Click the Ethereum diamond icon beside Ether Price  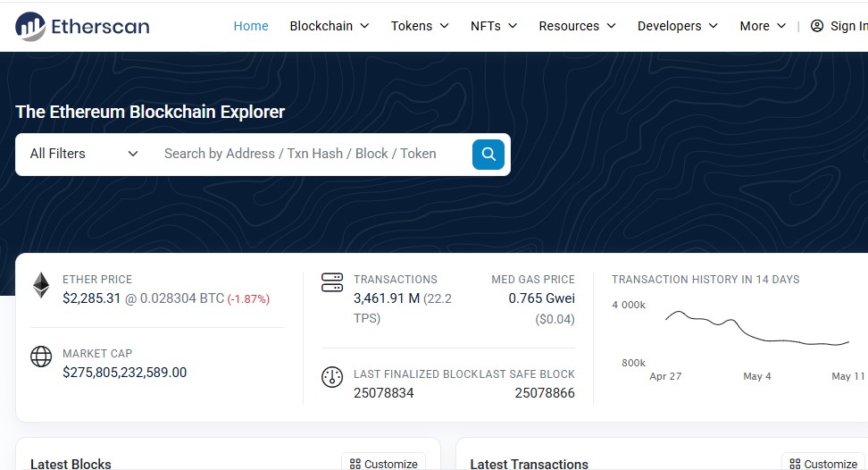click(x=41, y=286)
